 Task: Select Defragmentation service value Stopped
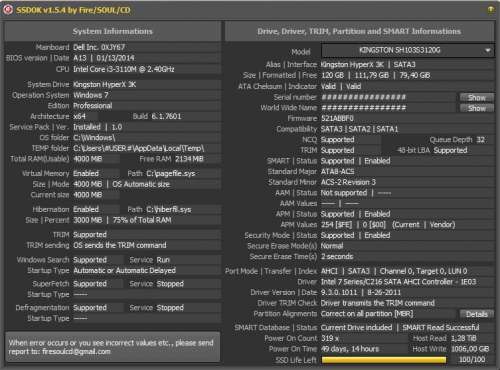170,308
